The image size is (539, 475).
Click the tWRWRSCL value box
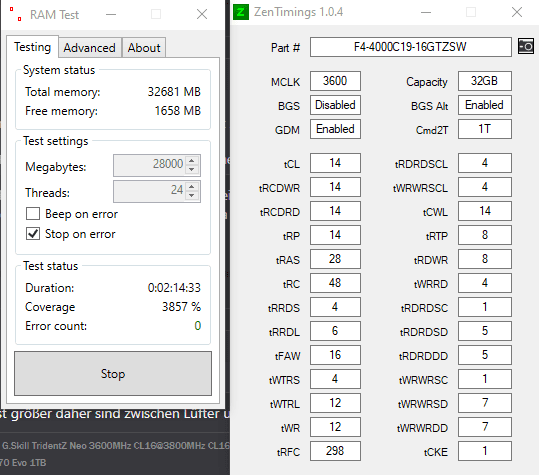484,187
